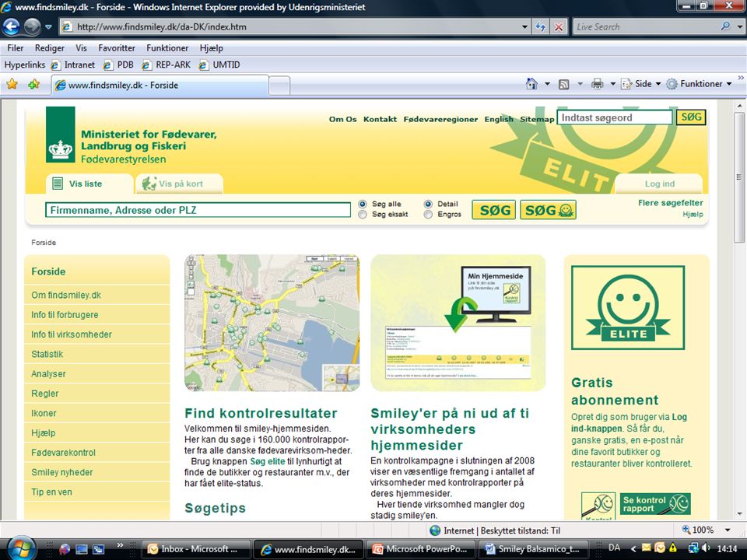Click the volume icon in system tray

(x=706, y=548)
